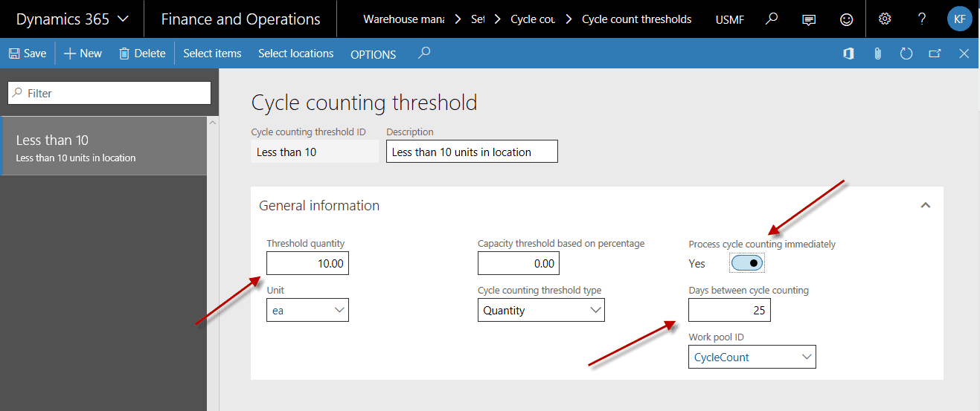The image size is (980, 411).
Task: Select the Less than 10 list record
Action: point(103,146)
